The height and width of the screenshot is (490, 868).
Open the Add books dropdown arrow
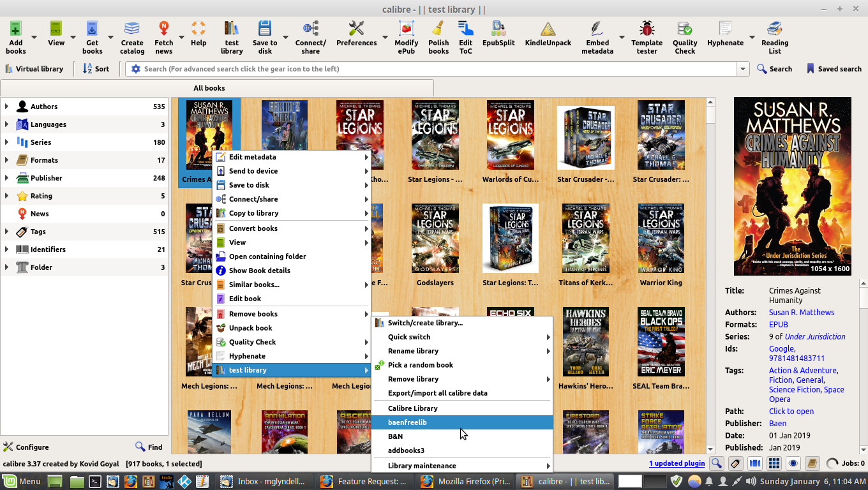34,37
